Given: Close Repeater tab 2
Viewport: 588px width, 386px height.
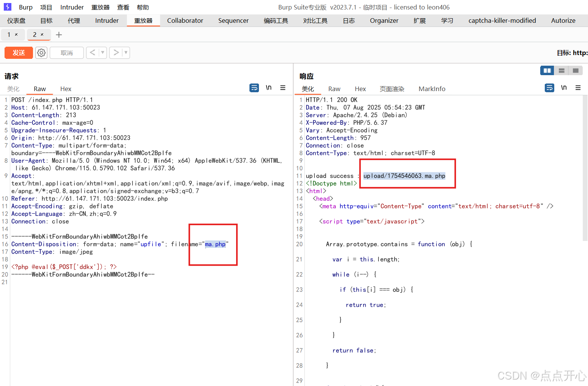Looking at the screenshot, I should coord(42,35).
